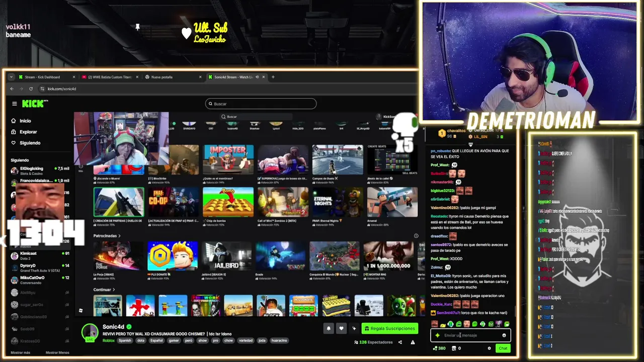Close the Nueva pestaña tab
This screenshot has width=644, height=362.
tap(200, 77)
